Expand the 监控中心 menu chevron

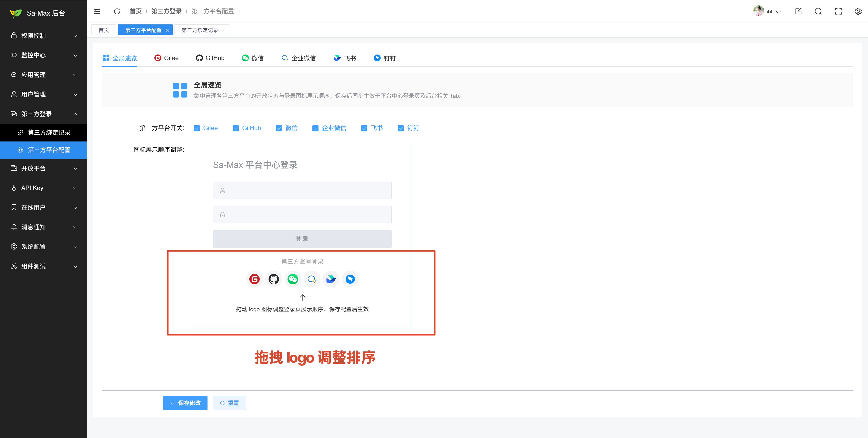75,55
